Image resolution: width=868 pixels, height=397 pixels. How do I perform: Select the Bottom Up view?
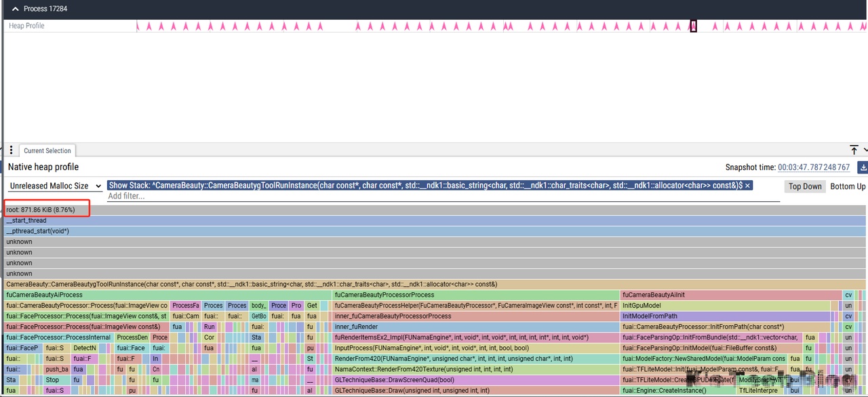click(x=848, y=186)
